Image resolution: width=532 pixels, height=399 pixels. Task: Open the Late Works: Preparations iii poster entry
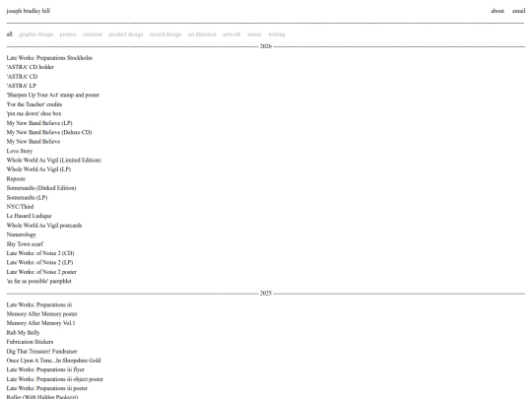(47, 388)
